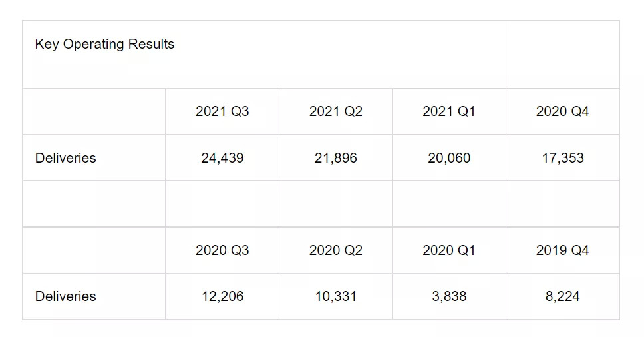This screenshot has width=644, height=337.
Task: Click the 2020 Q2 column header
Action: click(335, 250)
